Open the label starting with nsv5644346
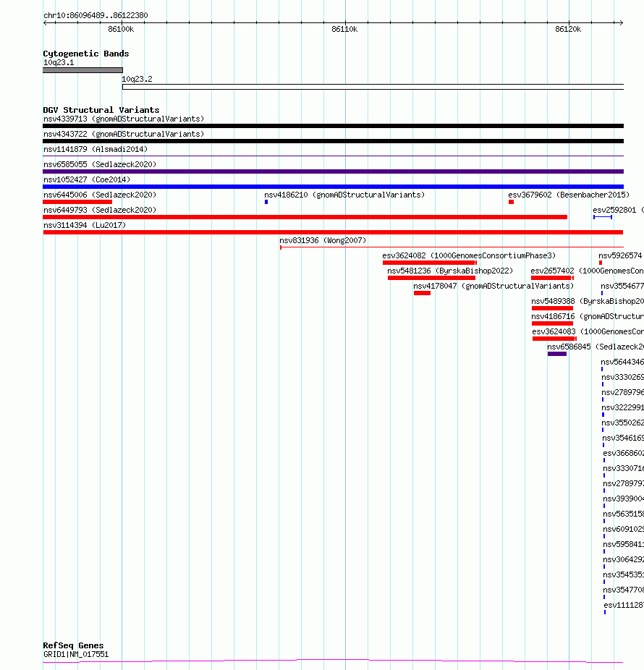644x670 pixels. (x=622, y=362)
